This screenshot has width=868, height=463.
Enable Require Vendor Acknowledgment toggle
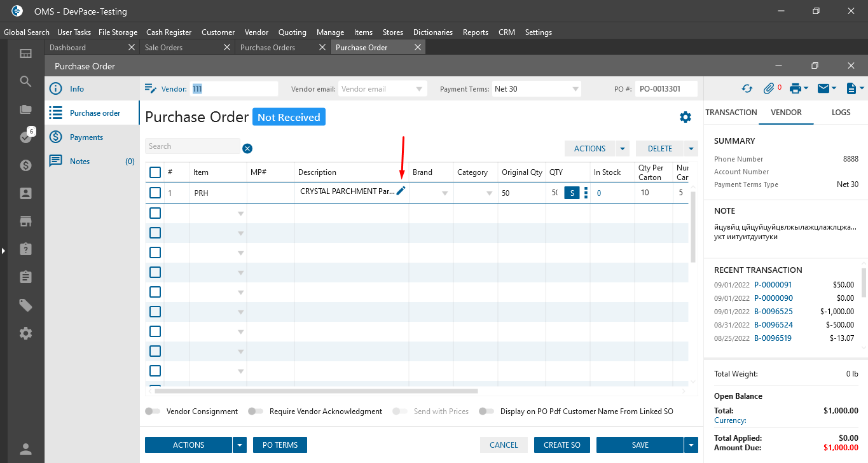tap(256, 411)
